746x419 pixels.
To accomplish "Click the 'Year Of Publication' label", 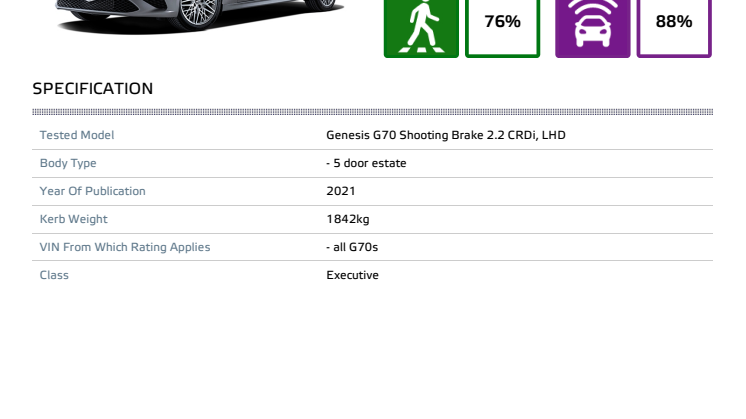I will pos(92,191).
